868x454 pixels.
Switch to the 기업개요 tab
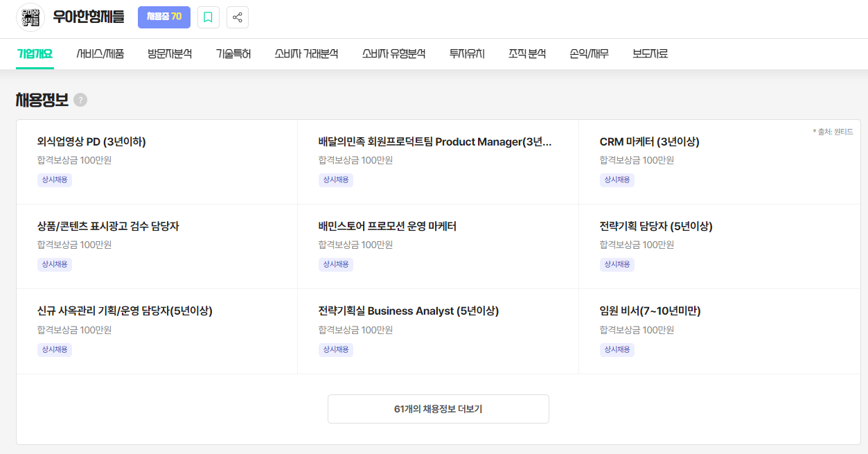(35, 53)
